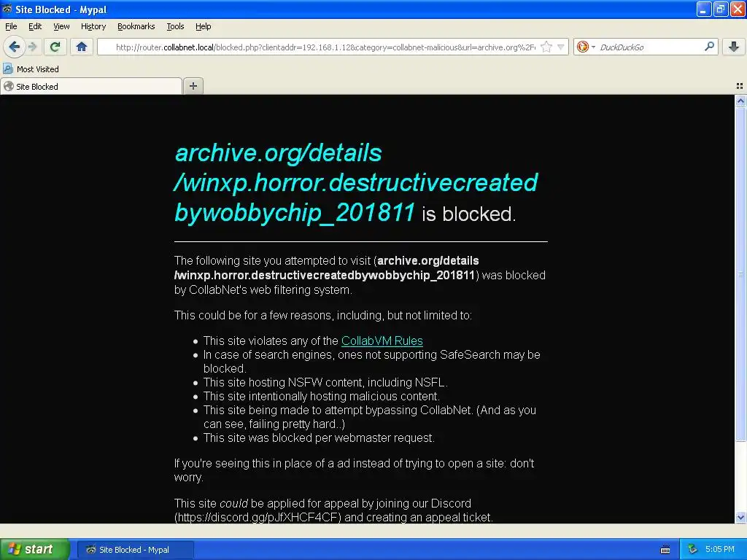
Task: Click 'This site was blocked per webmaster request'
Action: point(319,438)
